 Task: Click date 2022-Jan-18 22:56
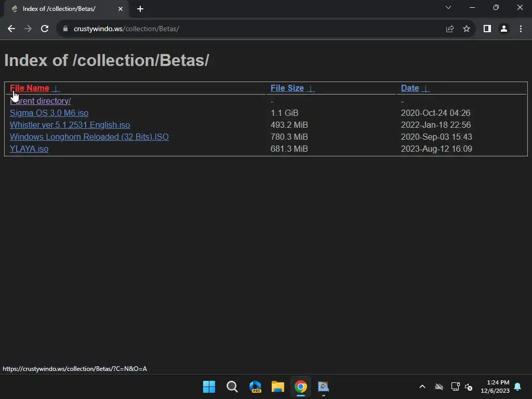[x=436, y=125]
